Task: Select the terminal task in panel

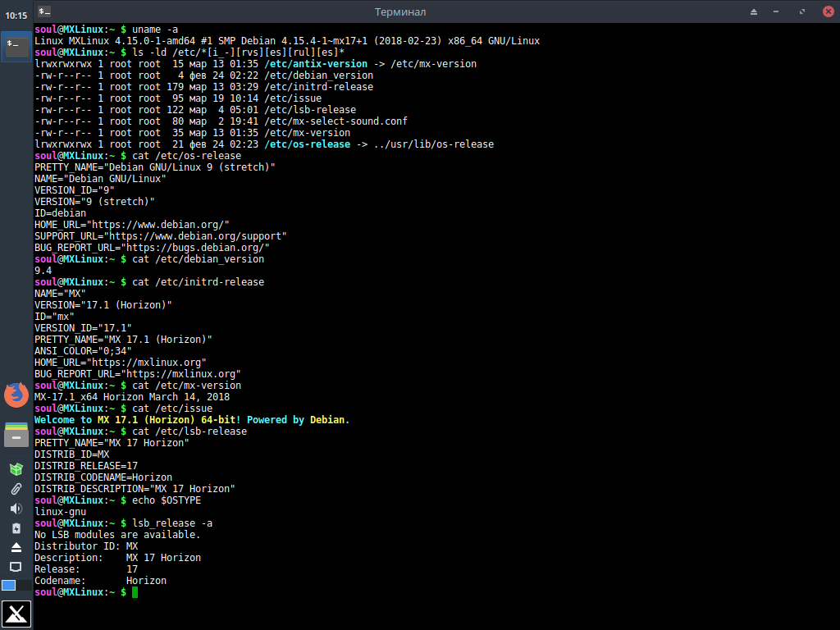Action: [16, 47]
